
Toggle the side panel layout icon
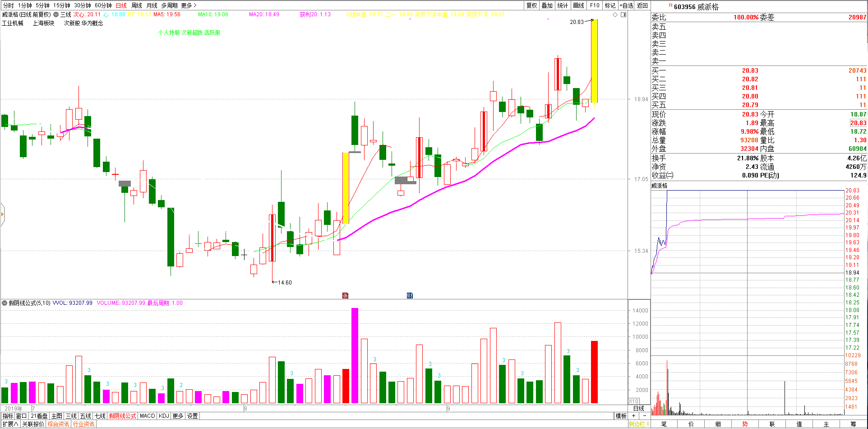(x=623, y=14)
